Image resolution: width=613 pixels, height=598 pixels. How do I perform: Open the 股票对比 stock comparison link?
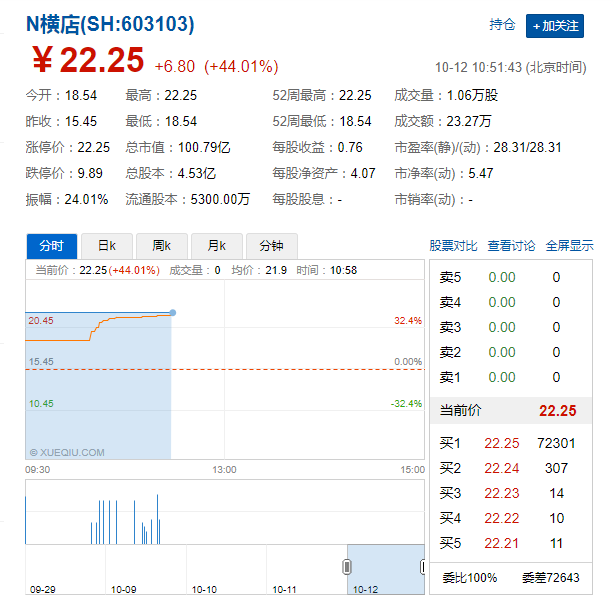(x=453, y=246)
